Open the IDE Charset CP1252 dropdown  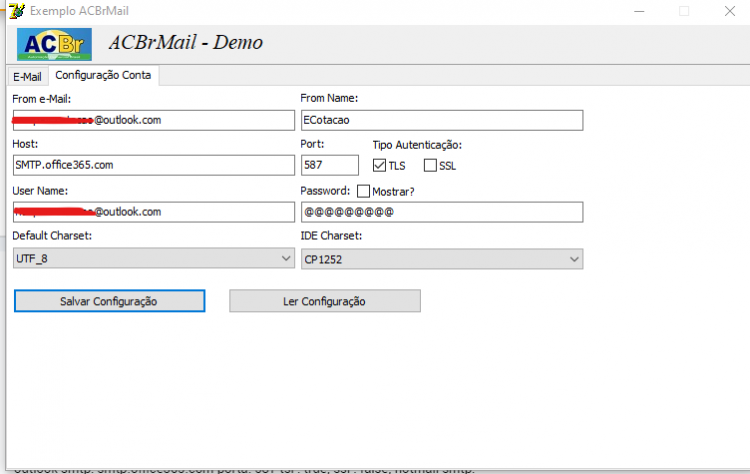click(x=442, y=259)
